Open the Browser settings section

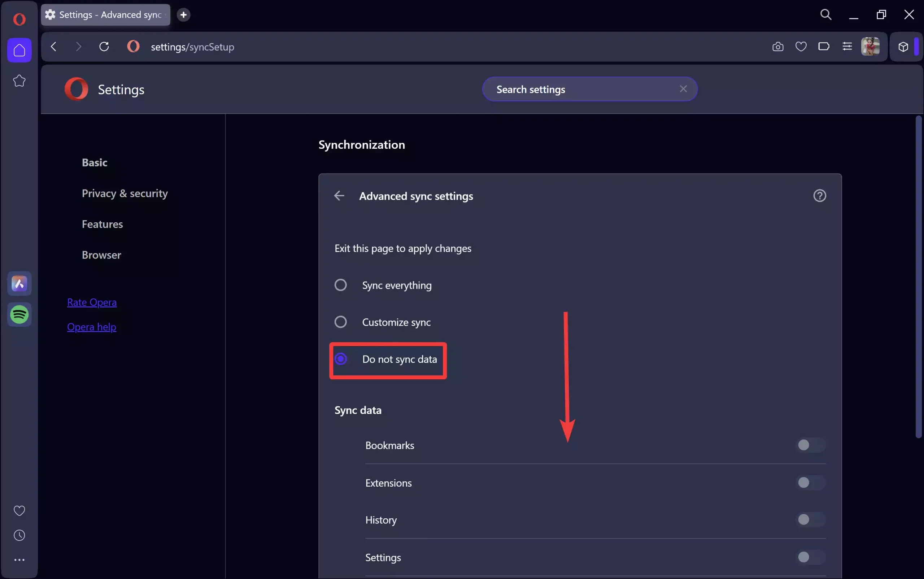(101, 254)
